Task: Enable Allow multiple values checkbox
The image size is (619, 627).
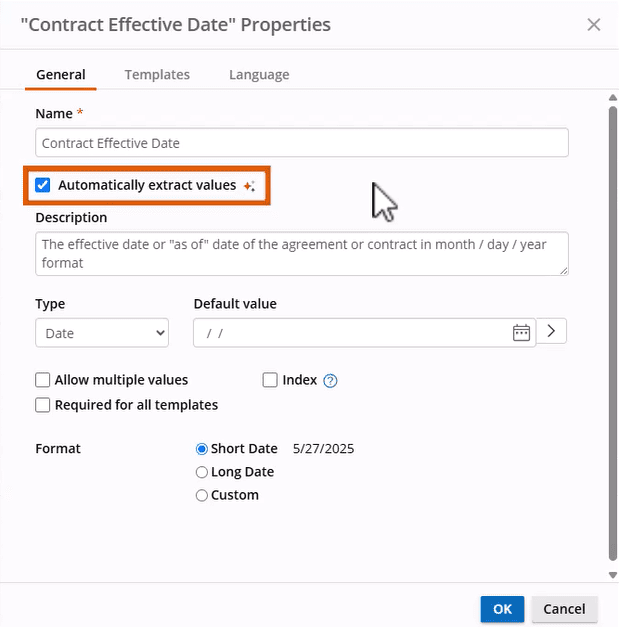Action: (43, 380)
